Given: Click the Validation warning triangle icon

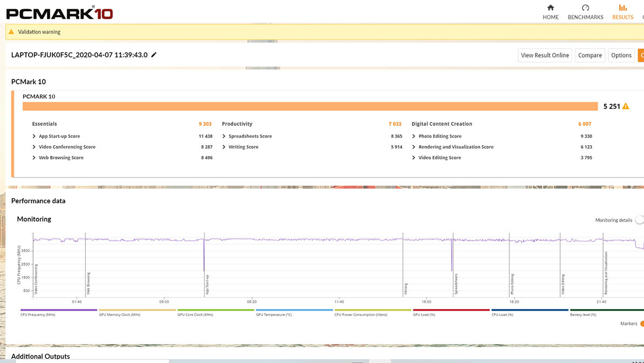Looking at the screenshot, I should [x=11, y=32].
